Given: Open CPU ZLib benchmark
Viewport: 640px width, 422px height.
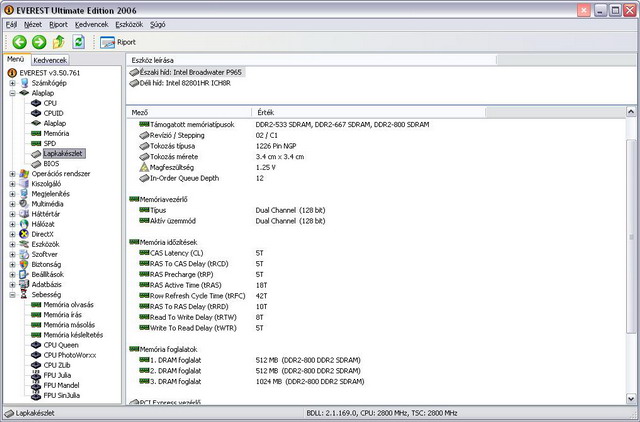Looking at the screenshot, I should click(57, 365).
